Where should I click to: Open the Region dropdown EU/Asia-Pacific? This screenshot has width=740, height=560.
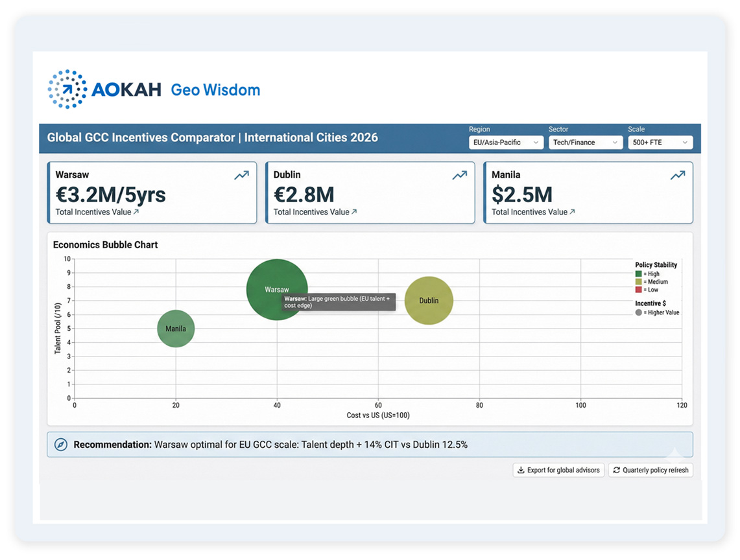pos(506,143)
